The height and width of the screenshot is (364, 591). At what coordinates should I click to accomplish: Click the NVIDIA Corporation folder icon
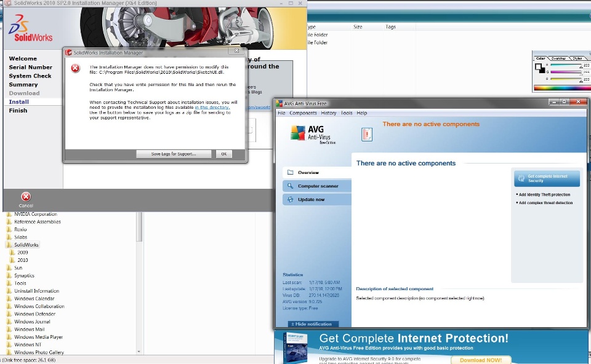(9, 214)
